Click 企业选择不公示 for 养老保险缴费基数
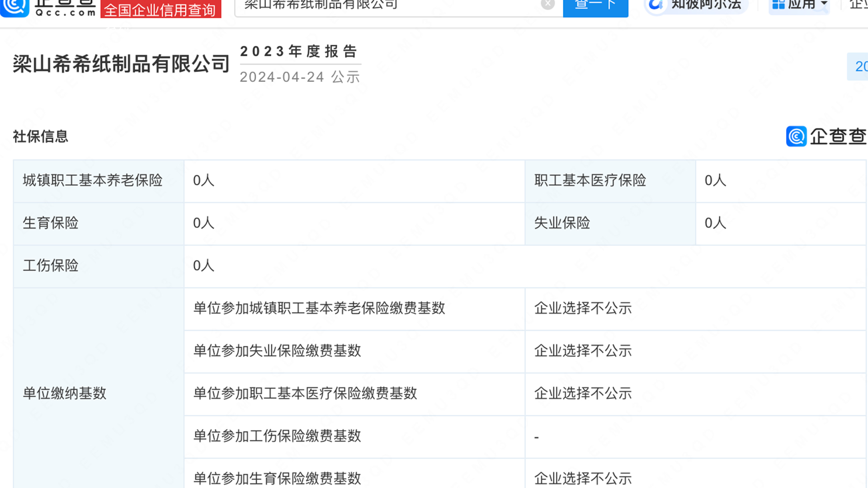The height and width of the screenshot is (488, 868). pyautogui.click(x=583, y=308)
